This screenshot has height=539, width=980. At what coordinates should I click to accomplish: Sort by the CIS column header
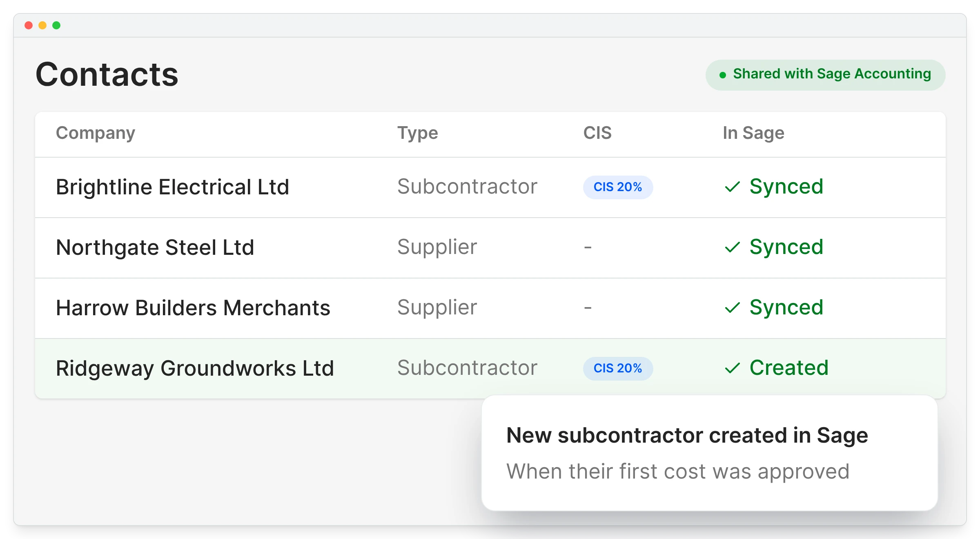(597, 133)
